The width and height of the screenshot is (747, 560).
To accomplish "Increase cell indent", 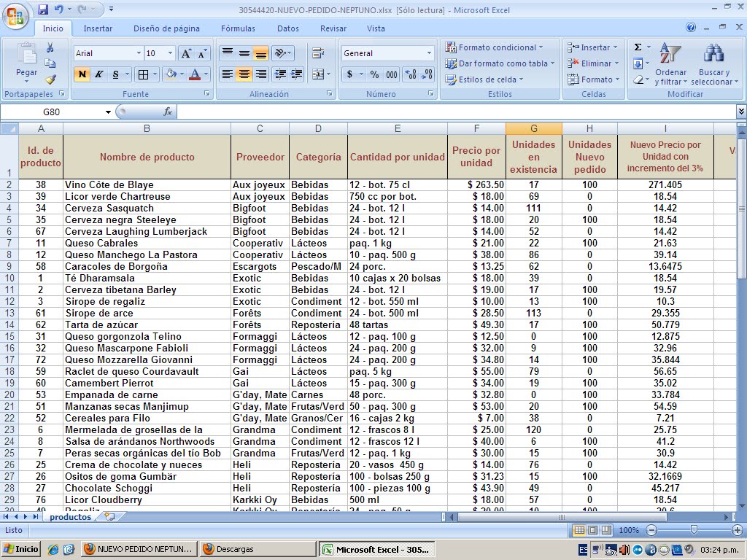I will coord(297,74).
